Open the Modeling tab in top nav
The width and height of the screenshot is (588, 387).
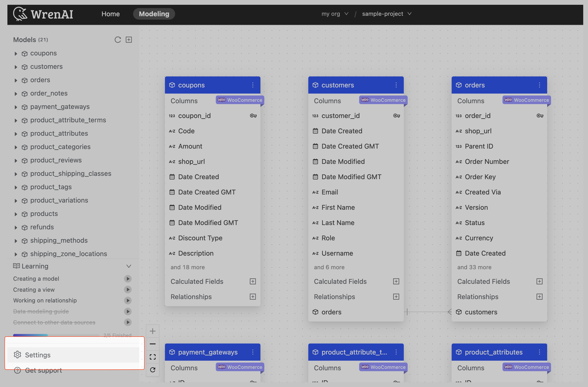pyautogui.click(x=154, y=13)
